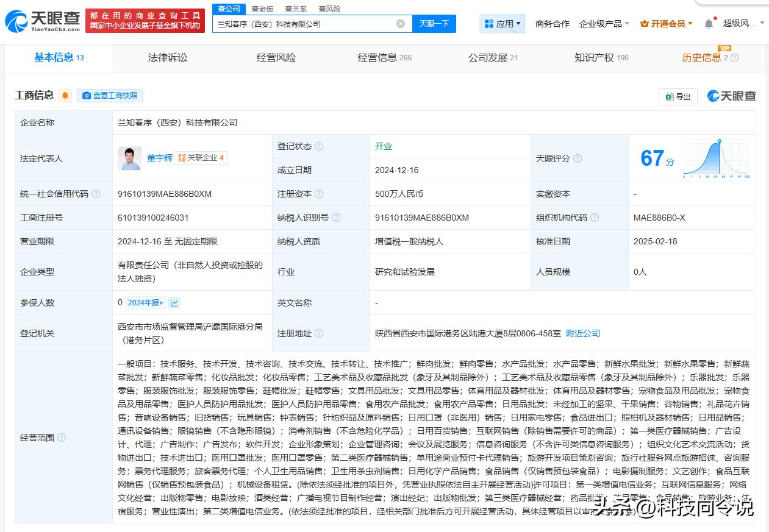Open the 开通会员 dropdown
Viewport: 769px width, 532px height.
pos(666,24)
